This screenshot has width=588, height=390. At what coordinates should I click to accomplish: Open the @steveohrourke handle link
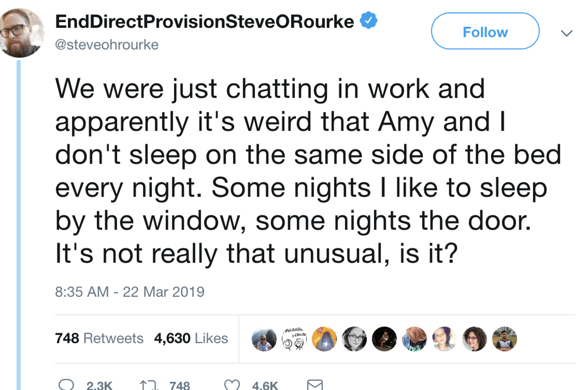(107, 45)
